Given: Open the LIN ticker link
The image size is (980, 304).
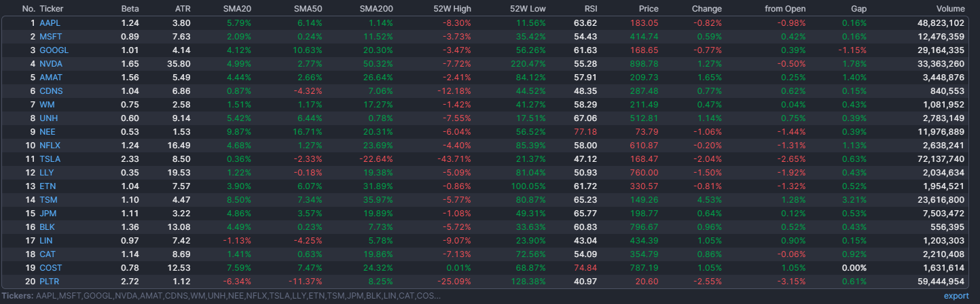Looking at the screenshot, I should tap(46, 241).
